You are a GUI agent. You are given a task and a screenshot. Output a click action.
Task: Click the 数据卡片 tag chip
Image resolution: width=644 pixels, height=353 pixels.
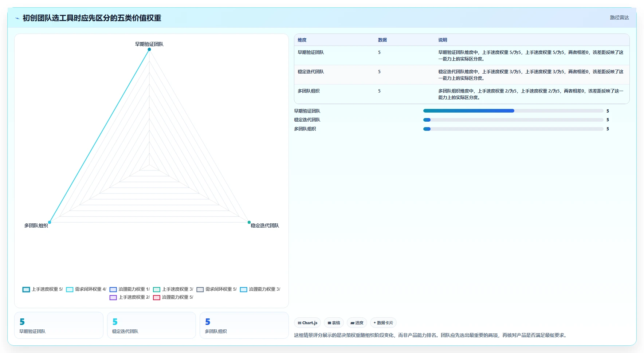click(x=383, y=323)
